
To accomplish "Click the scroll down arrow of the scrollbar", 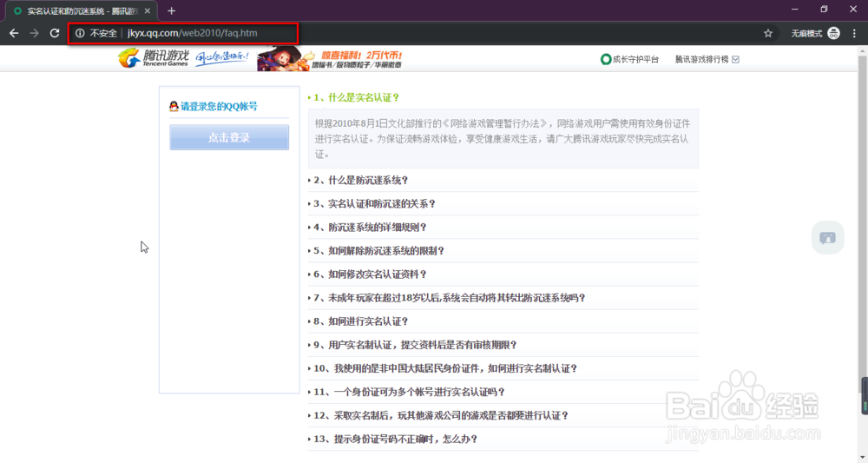I will pos(863,458).
